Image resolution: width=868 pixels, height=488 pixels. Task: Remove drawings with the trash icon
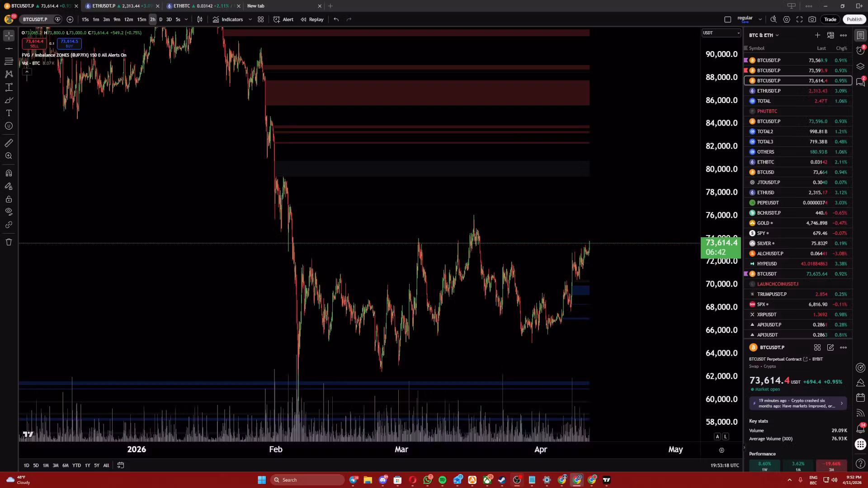(9, 242)
